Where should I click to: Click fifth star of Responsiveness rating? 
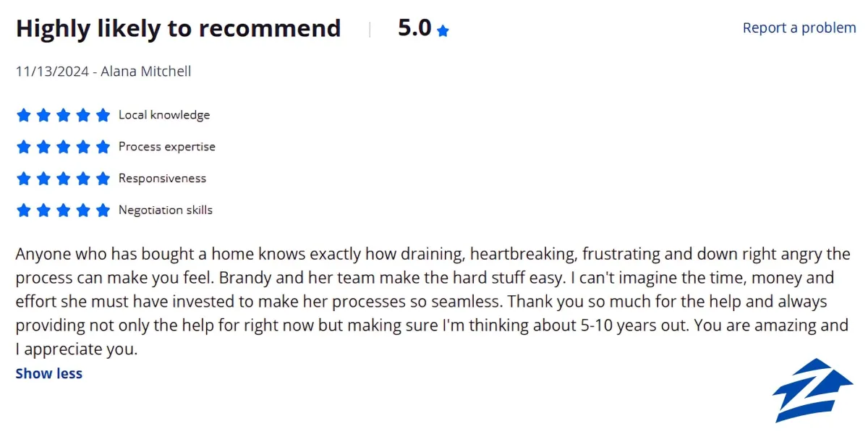(x=103, y=179)
